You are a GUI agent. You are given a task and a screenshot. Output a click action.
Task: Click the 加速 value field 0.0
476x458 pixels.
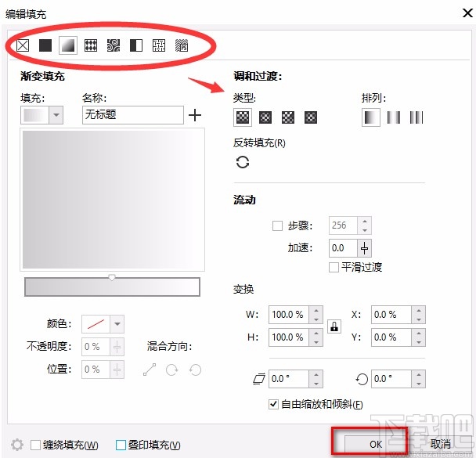pos(344,248)
